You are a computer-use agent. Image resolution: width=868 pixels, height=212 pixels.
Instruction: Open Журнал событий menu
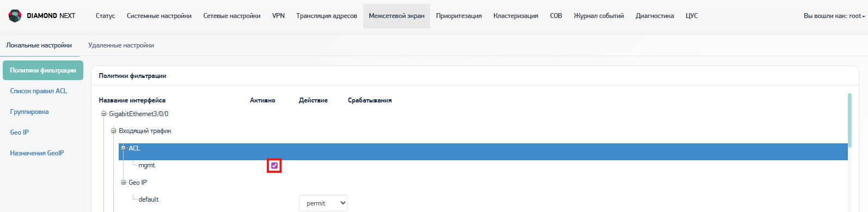(x=598, y=16)
